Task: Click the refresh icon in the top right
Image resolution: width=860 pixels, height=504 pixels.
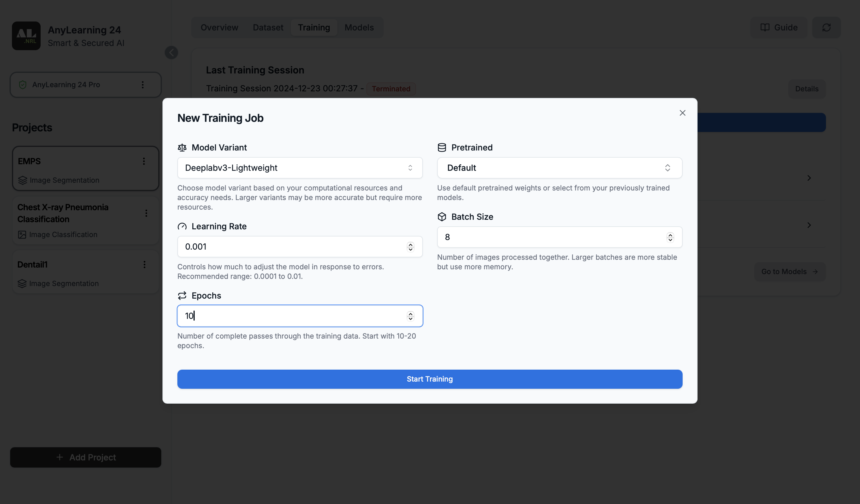Action: 826,27
